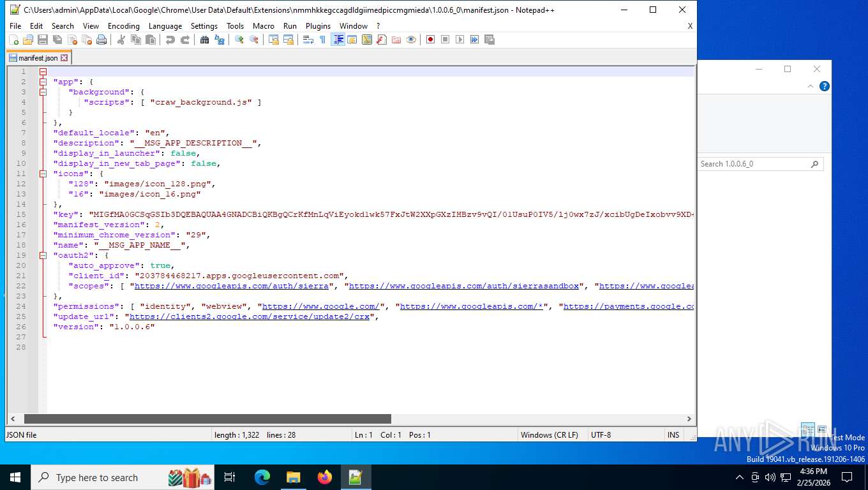Image resolution: width=868 pixels, height=490 pixels.
Task: Toggle the Function List icon
Action: click(x=382, y=40)
